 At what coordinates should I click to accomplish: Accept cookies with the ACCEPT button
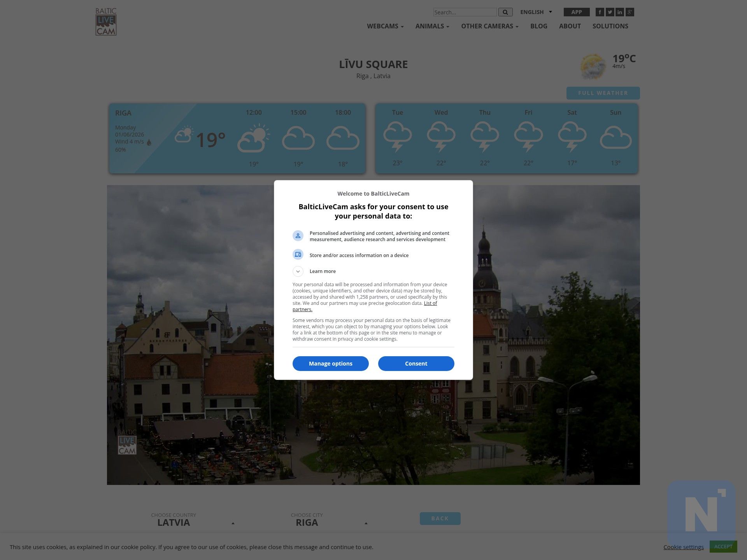pyautogui.click(x=723, y=546)
